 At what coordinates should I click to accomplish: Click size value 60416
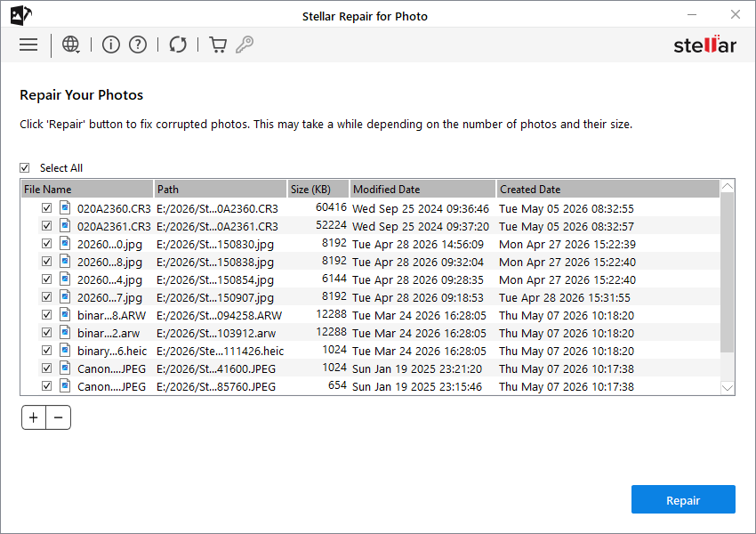[331, 207]
